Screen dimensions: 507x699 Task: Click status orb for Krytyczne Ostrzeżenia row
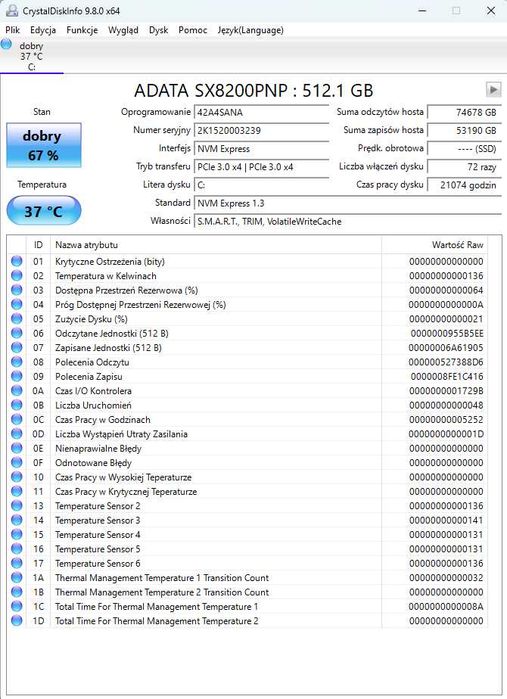point(16,261)
